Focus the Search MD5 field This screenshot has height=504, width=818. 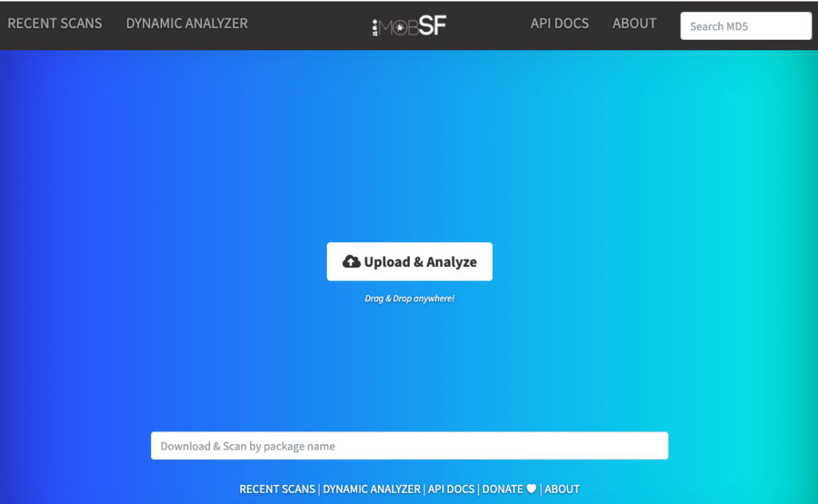[745, 26]
